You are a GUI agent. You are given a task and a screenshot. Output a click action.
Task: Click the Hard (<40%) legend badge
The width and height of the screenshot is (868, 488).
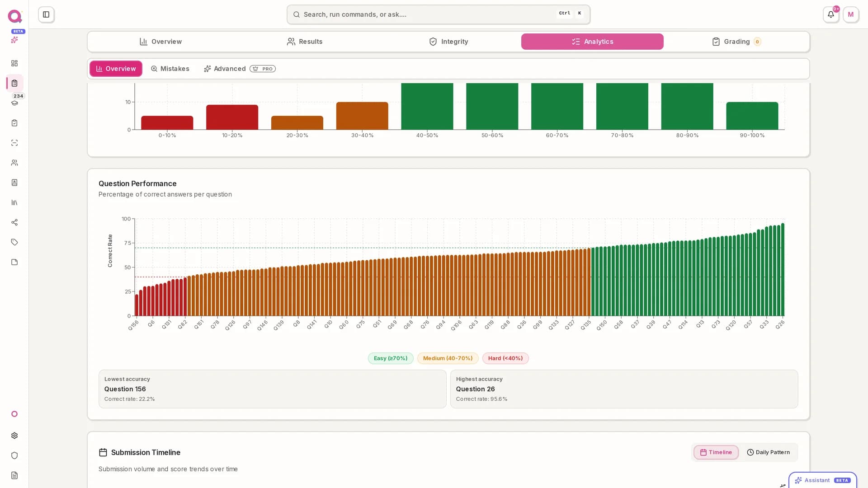[505, 358]
